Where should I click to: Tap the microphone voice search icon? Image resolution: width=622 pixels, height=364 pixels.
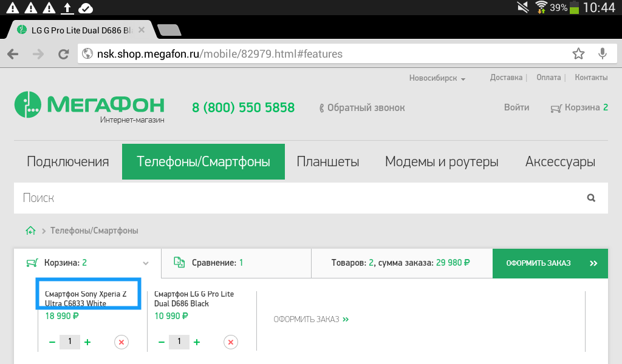pyautogui.click(x=603, y=54)
